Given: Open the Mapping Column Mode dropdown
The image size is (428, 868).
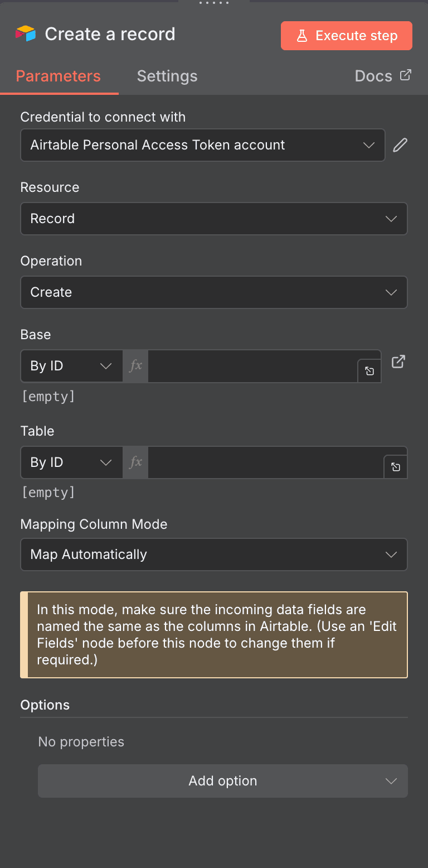Looking at the screenshot, I should [214, 554].
